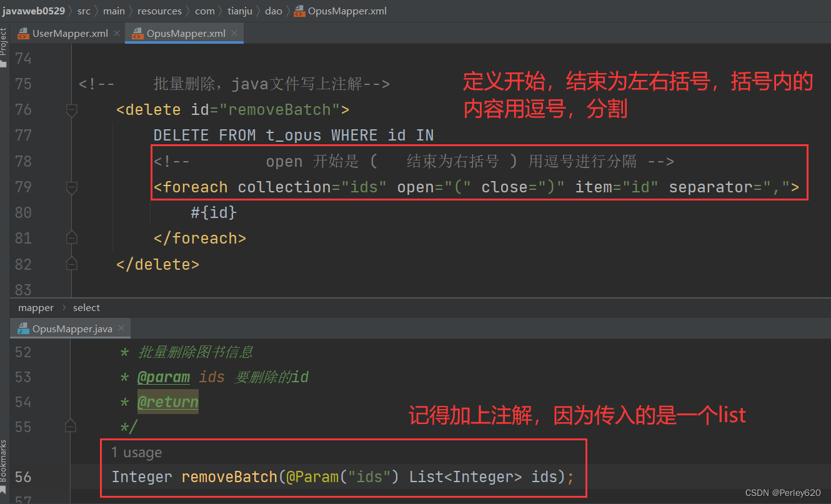Click the mapper breadcrumb below editor
Screen dimensions: 831x504
(36, 307)
